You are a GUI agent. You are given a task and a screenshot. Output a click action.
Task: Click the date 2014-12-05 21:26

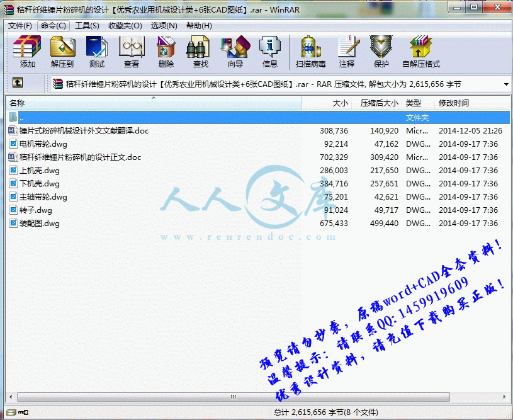click(470, 131)
